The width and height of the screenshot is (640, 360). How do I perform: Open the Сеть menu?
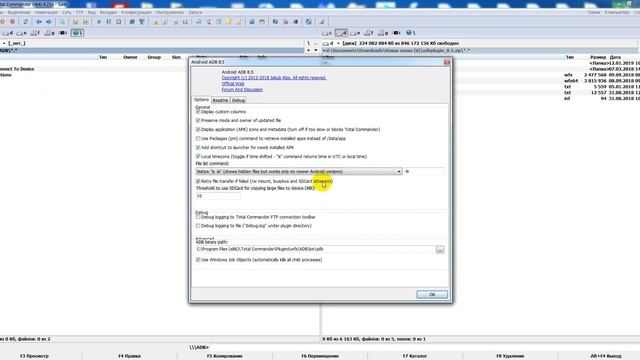(67, 13)
